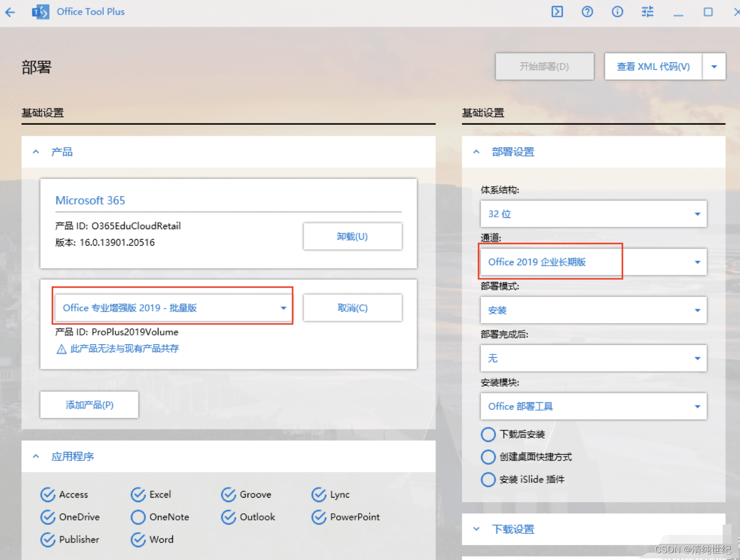740x560 pixels.
Task: Select the 下载后安装 option
Action: point(488,435)
